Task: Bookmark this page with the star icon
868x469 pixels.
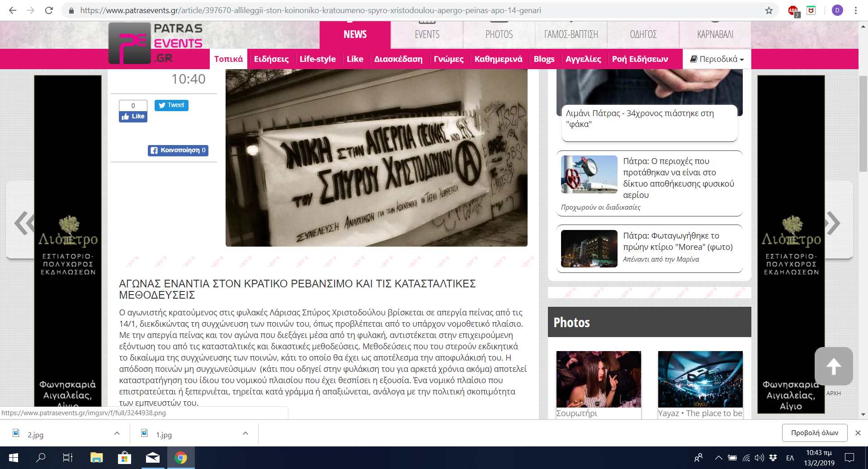Action: coord(769,10)
